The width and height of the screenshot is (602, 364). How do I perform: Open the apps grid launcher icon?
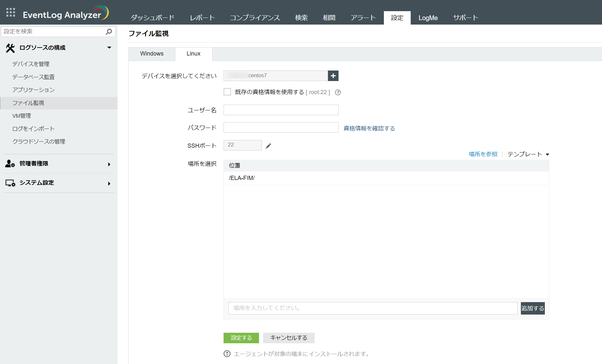(11, 12)
